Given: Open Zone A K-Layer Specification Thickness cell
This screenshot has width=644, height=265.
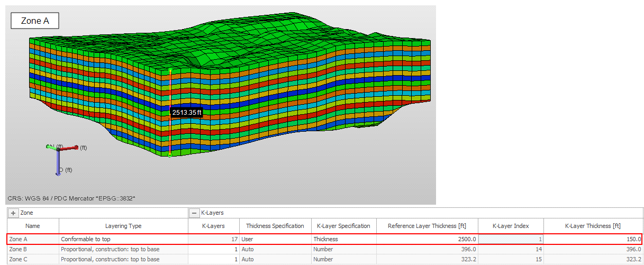Looking at the screenshot, I should pyautogui.click(x=343, y=239).
